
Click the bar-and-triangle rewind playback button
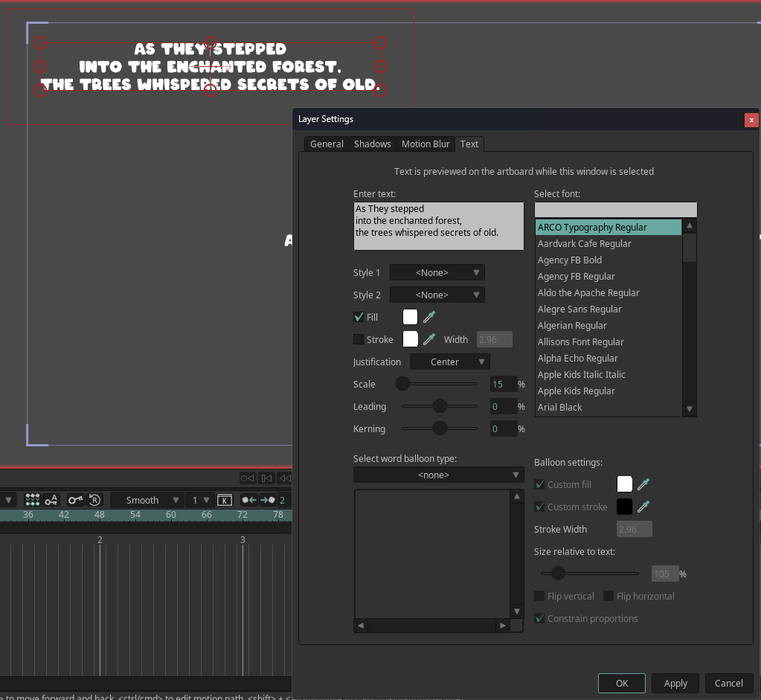266,478
